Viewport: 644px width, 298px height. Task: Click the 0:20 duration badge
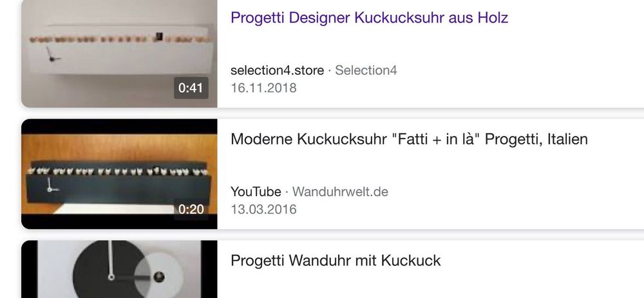[191, 209]
